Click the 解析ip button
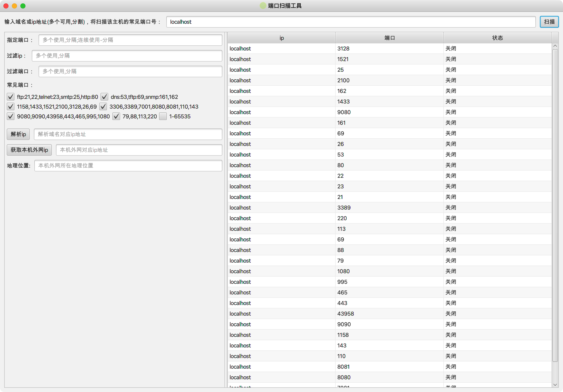The height and width of the screenshot is (392, 563). click(18, 134)
